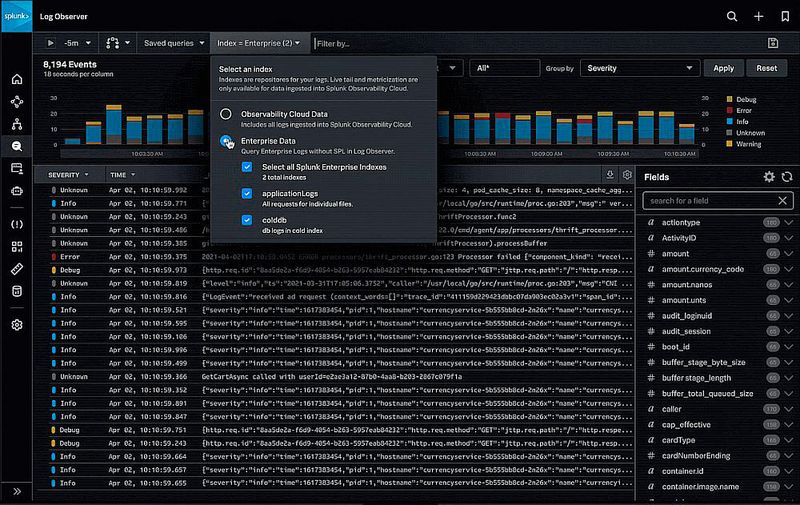The width and height of the screenshot is (800, 505).
Task: Select the cardNumberEnding field
Action: 696,456
